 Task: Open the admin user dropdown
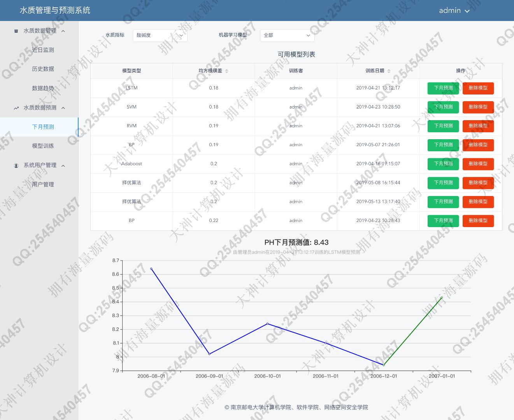click(x=454, y=10)
